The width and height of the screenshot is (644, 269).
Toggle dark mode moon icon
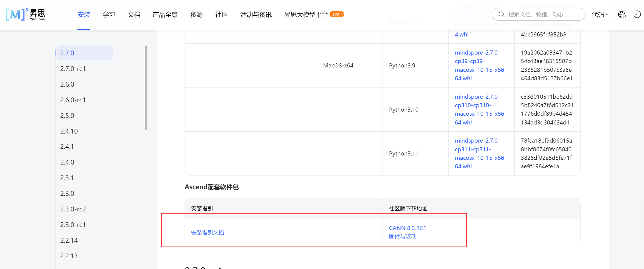(637, 14)
